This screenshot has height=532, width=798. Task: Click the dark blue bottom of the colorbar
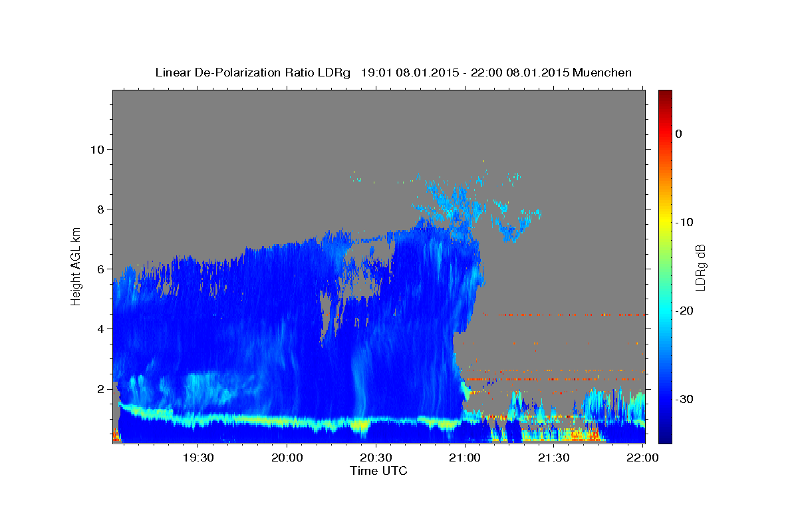coord(665,438)
